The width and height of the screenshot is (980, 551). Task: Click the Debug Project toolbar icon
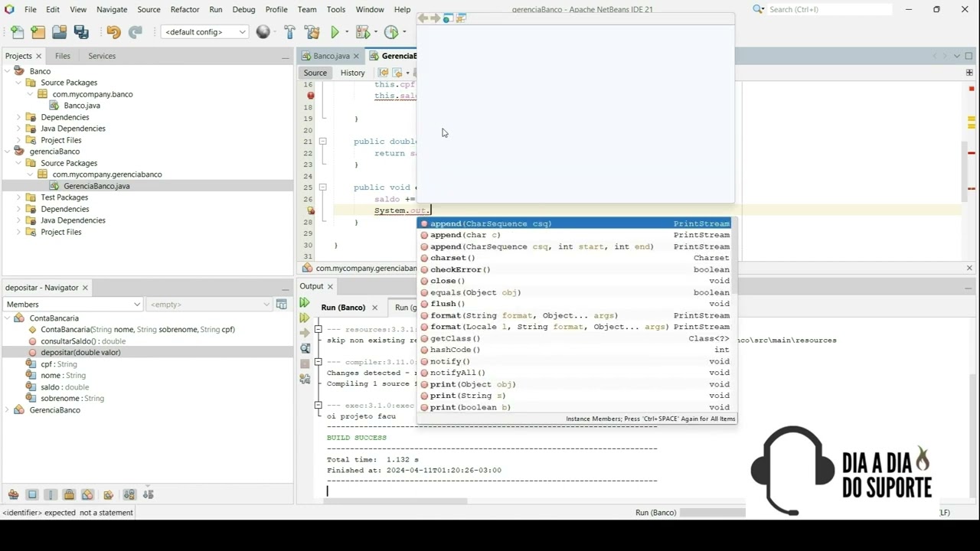[x=363, y=32]
